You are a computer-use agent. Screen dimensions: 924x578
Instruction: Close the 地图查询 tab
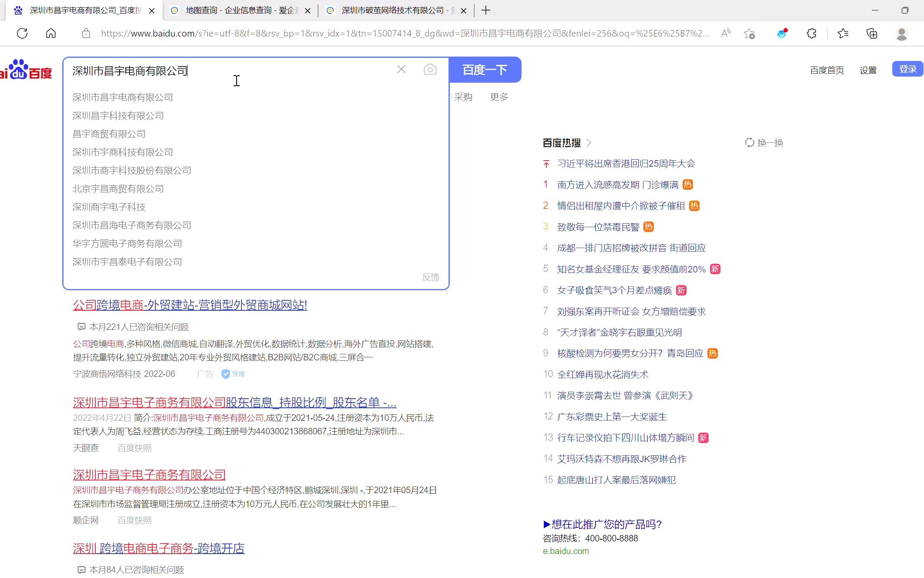tap(308, 10)
